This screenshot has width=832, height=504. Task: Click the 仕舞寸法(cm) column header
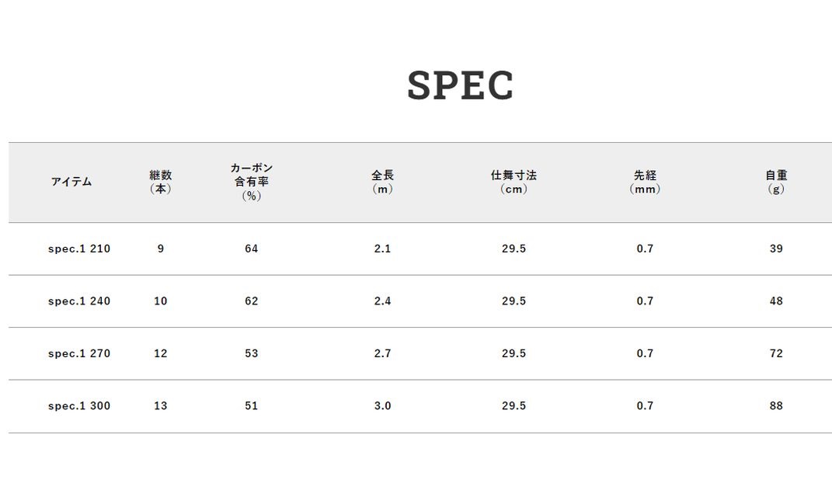point(513,182)
